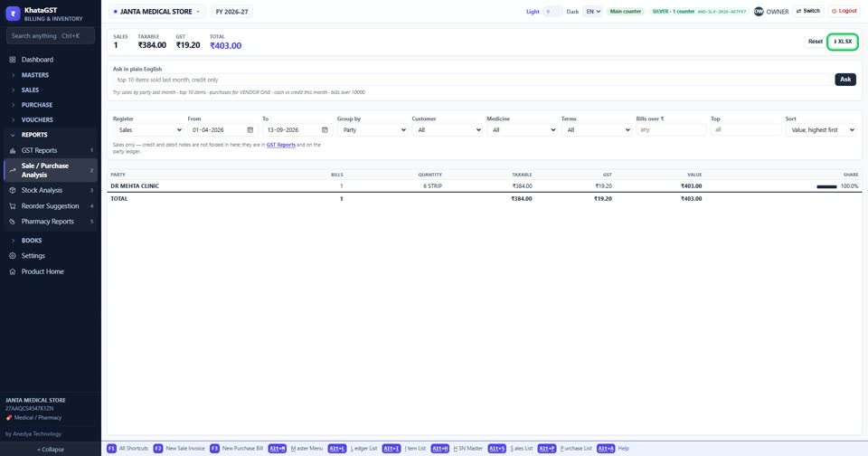Screen dimensions: 868x456
Task: Open the Customer filter dropdown
Action: point(447,129)
